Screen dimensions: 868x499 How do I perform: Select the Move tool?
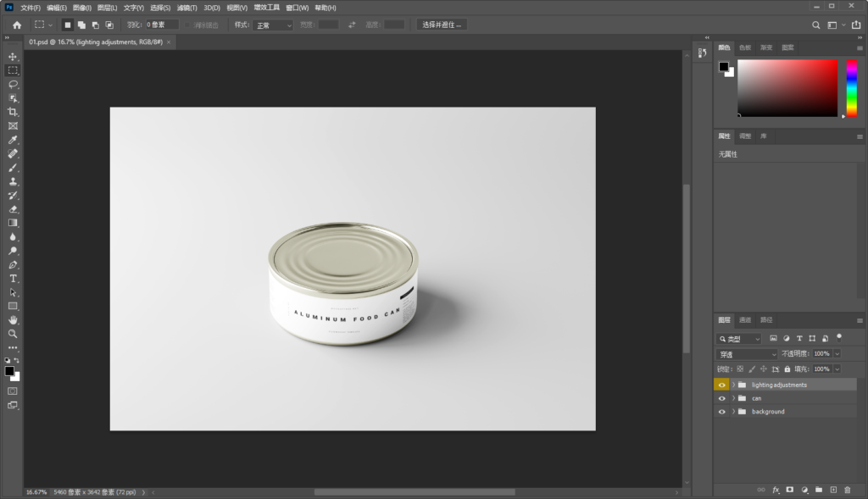(13, 57)
